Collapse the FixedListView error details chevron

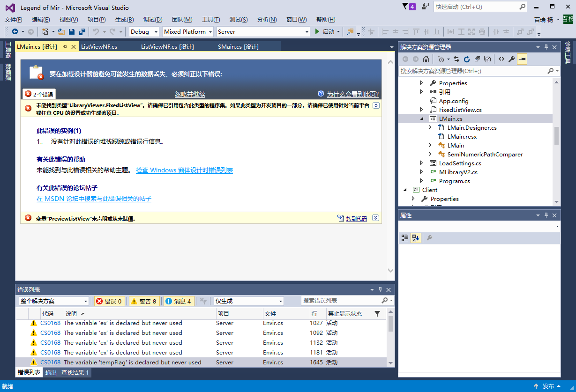click(x=376, y=106)
